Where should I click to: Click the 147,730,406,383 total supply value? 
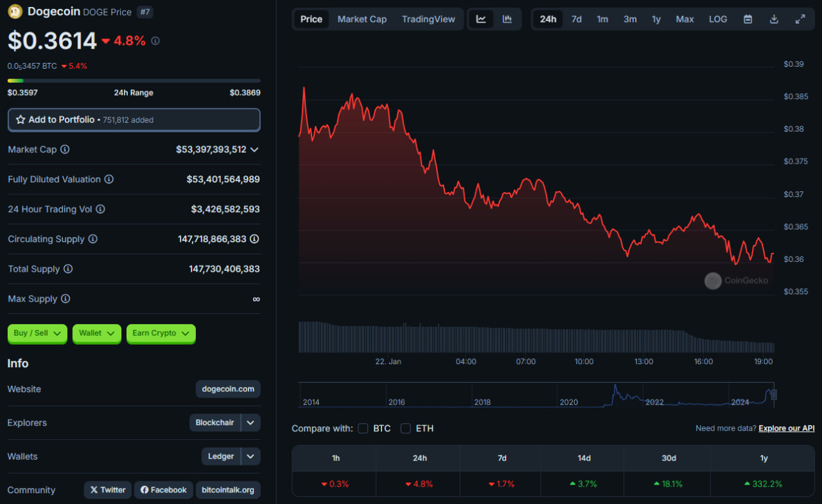(225, 269)
